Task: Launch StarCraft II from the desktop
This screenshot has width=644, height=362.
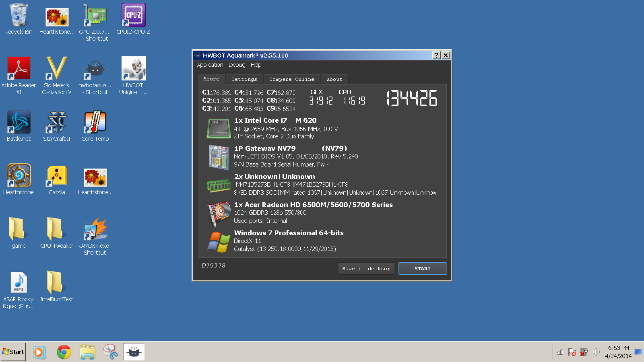Action: (x=57, y=126)
